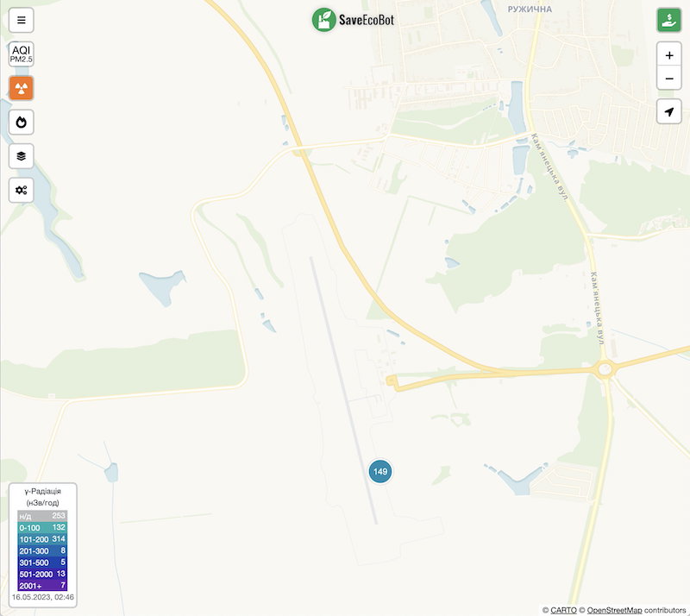690x616 pixels.
Task: Click the donate hand icon
Action: click(x=669, y=20)
